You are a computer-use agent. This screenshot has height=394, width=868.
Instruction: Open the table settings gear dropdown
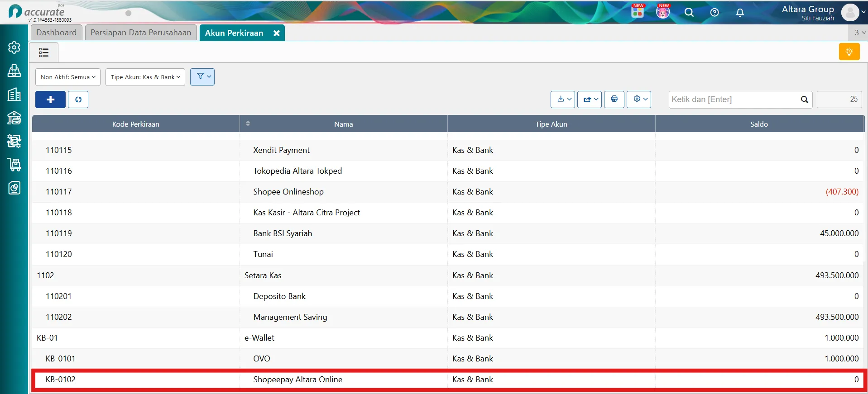tap(639, 99)
